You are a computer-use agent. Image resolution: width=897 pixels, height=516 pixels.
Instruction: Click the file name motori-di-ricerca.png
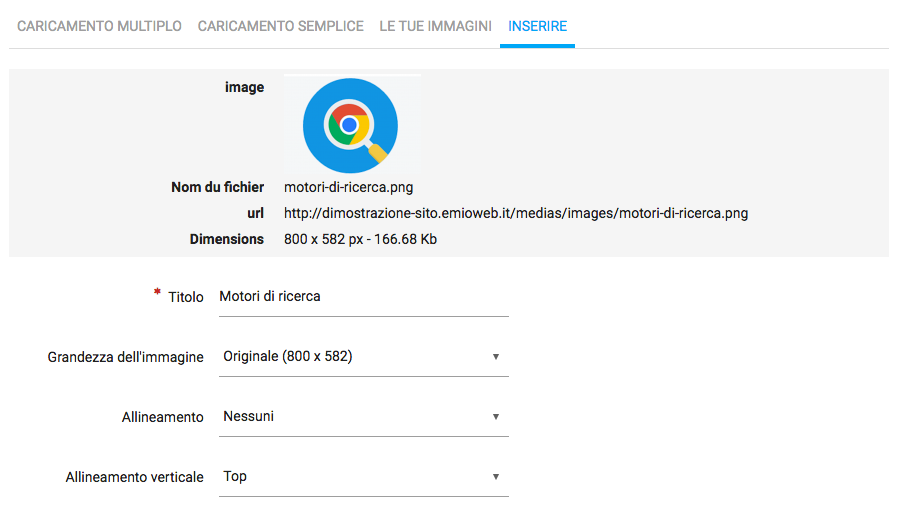tap(348, 187)
